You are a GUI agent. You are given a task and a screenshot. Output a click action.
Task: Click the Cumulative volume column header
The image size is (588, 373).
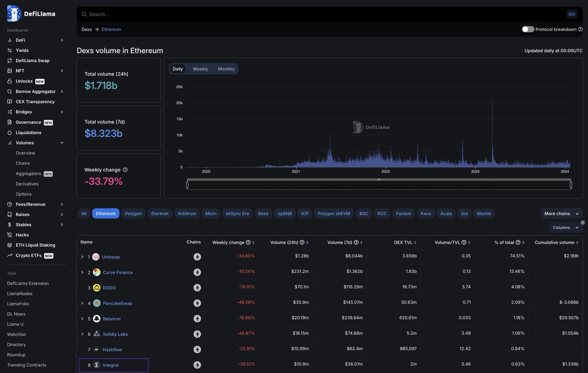point(554,242)
